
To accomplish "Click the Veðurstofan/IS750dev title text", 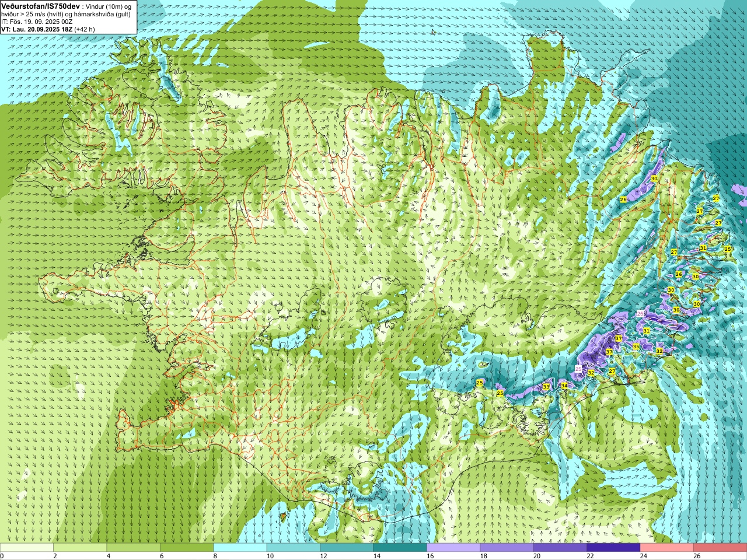I will click(40, 6).
